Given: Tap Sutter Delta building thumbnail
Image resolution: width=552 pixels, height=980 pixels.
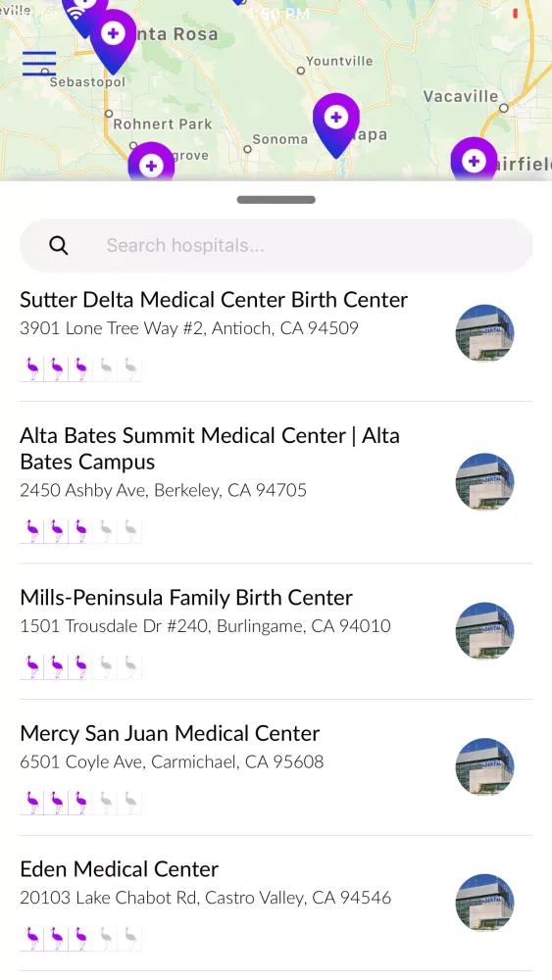Looking at the screenshot, I should pos(484,333).
